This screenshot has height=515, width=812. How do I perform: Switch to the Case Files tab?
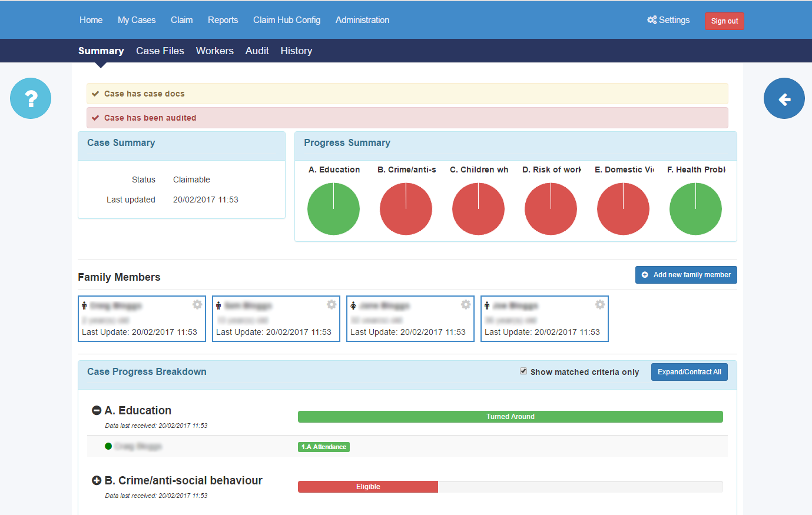pos(160,51)
